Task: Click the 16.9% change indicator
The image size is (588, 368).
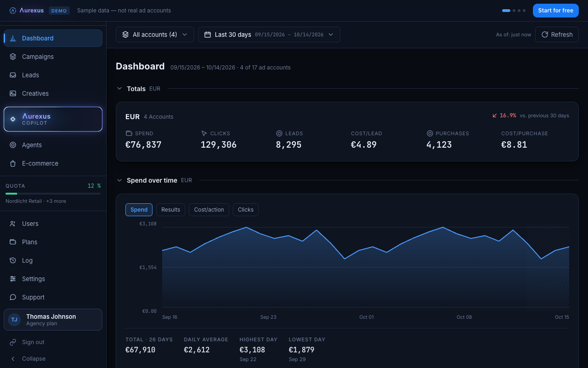Action: point(504,115)
